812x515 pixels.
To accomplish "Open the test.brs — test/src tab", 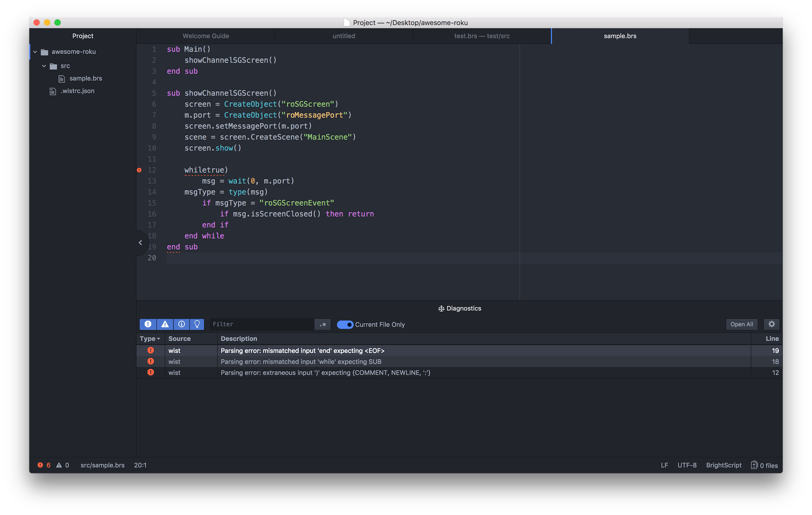I will click(x=482, y=36).
